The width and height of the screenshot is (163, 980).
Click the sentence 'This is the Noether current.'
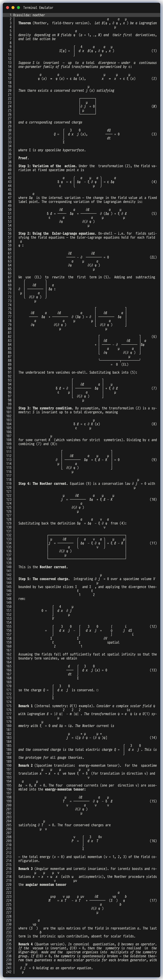43,567
